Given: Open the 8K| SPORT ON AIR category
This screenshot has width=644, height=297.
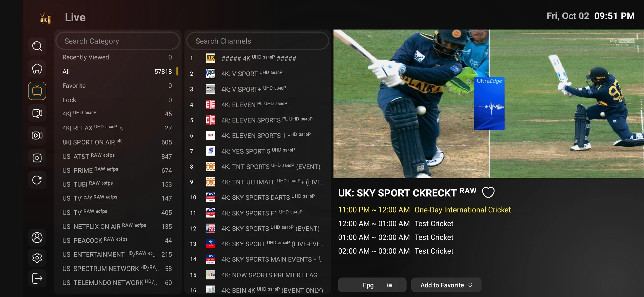Looking at the screenshot, I should point(117,142).
